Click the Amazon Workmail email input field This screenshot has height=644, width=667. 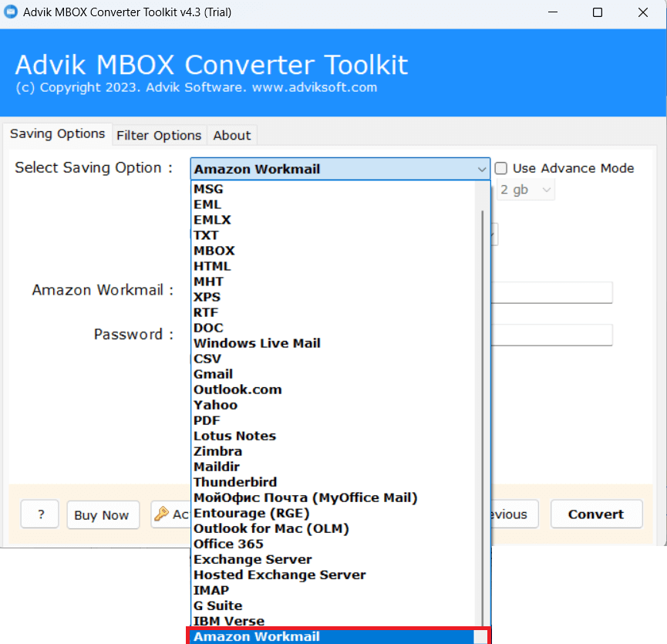(551, 292)
